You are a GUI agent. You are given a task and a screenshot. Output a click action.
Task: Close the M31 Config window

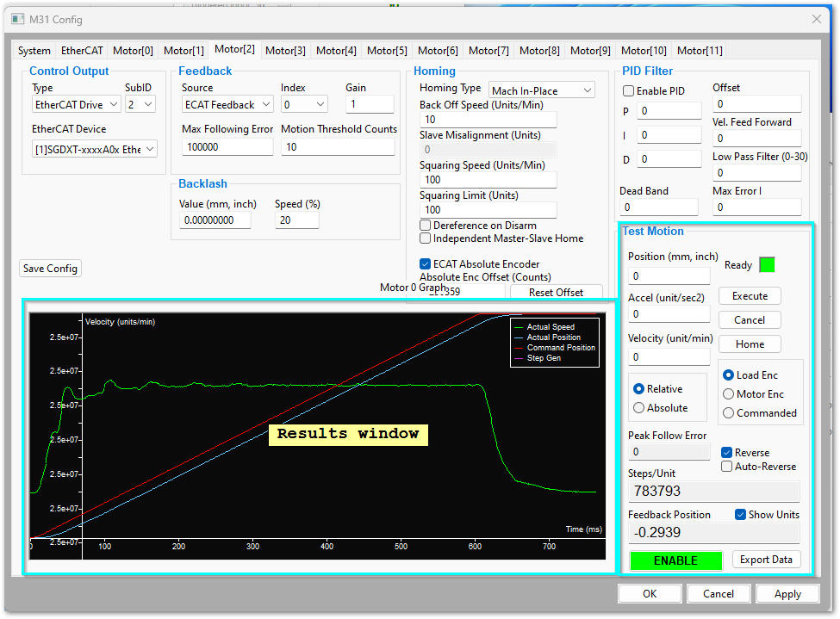817,19
